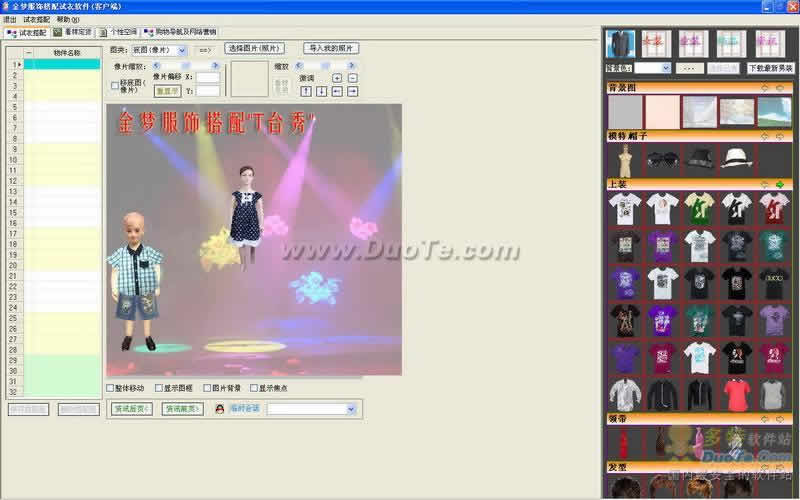
Task: Click right scroll arrow of 背景图 header
Action: (x=780, y=88)
